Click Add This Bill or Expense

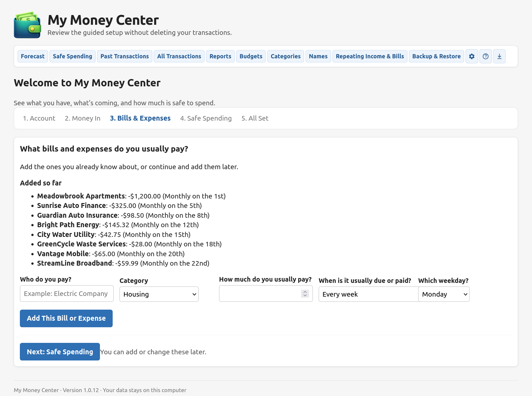pos(66,318)
